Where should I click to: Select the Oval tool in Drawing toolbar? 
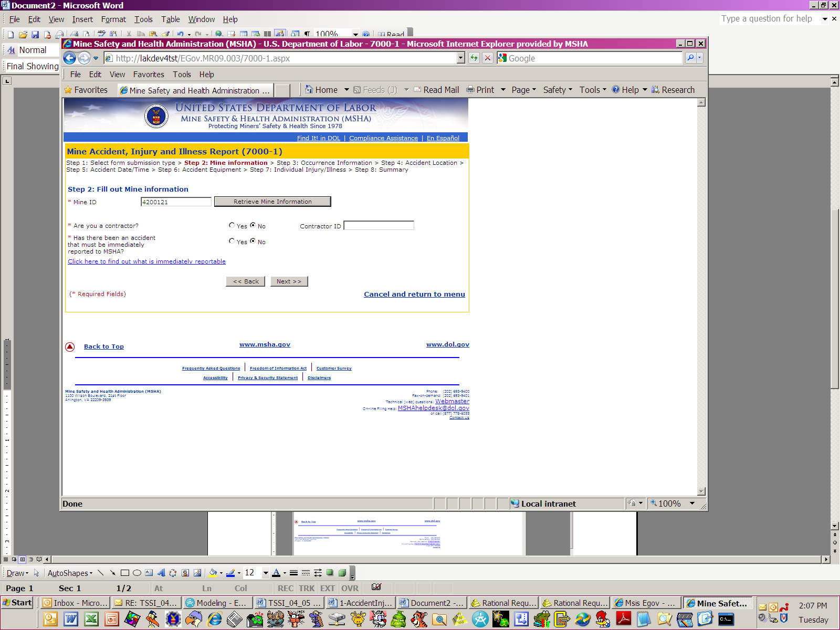coord(136,573)
